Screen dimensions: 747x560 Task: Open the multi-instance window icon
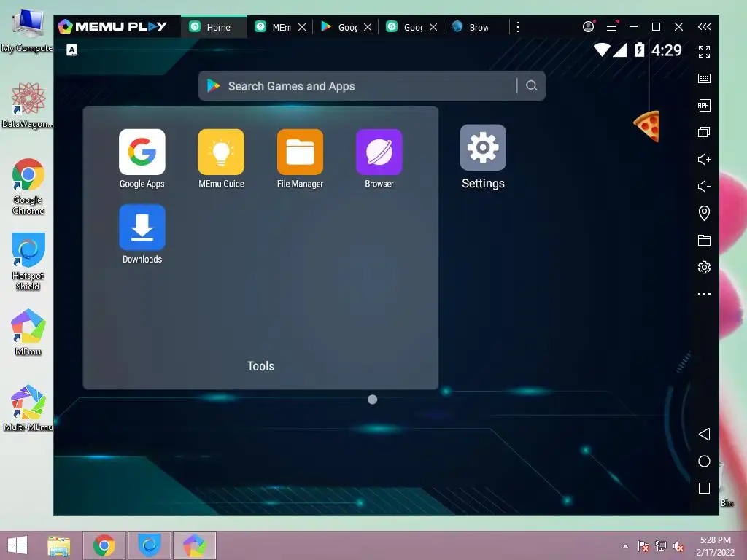click(x=704, y=133)
